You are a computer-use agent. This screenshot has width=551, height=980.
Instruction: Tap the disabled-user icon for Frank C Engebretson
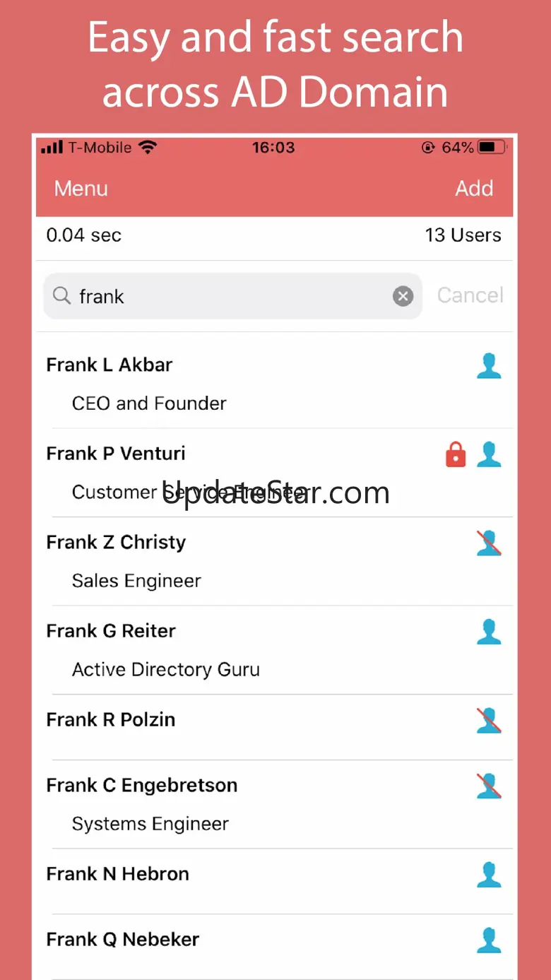click(489, 786)
